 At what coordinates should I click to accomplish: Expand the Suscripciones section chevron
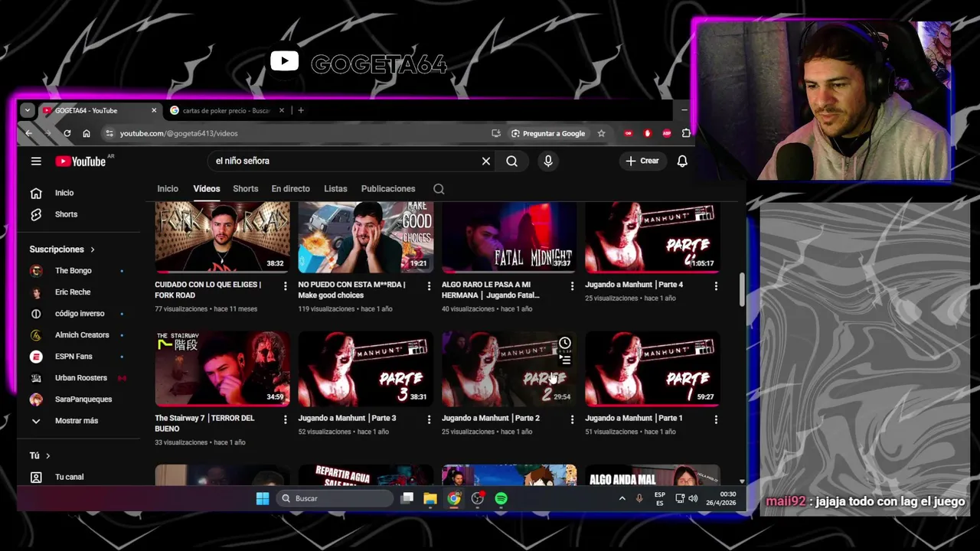click(93, 249)
